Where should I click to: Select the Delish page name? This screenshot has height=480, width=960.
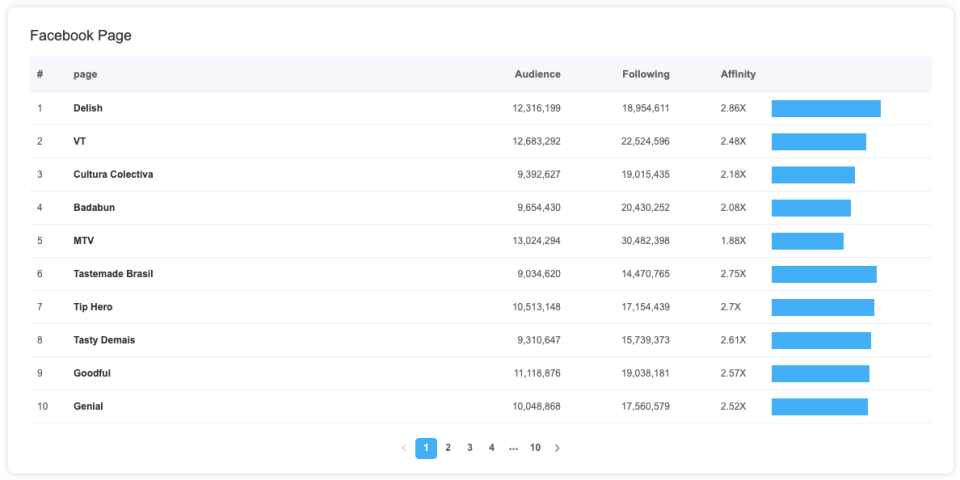pyautogui.click(x=88, y=108)
